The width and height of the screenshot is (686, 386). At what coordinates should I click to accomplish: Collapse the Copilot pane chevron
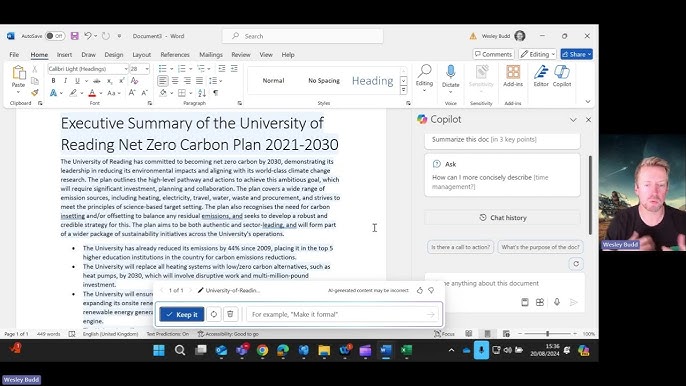(573, 119)
